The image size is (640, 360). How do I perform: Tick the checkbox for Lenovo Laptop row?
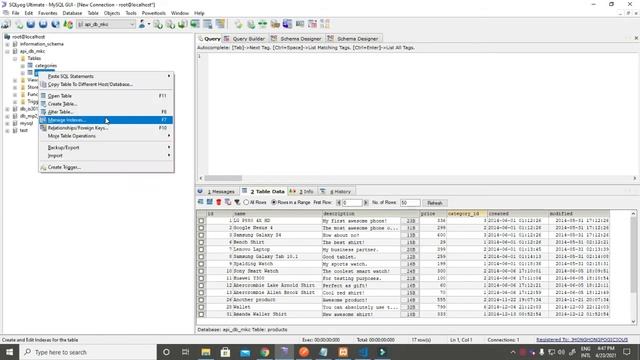[201, 249]
